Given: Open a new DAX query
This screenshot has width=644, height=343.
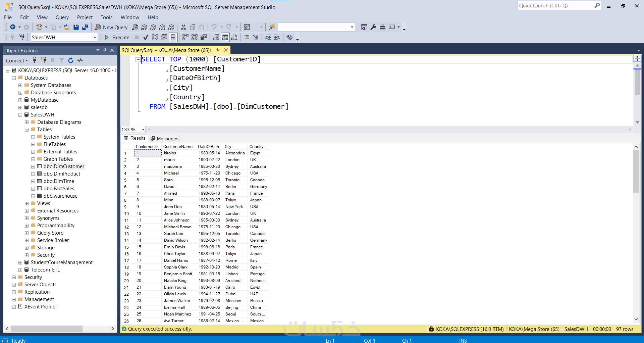Looking at the screenshot, I should (x=171, y=27).
